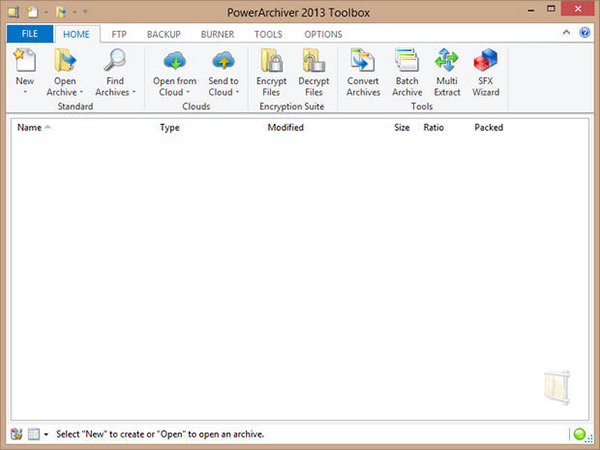Sort by the Modified column header
This screenshot has width=600, height=450.
pyautogui.click(x=285, y=127)
